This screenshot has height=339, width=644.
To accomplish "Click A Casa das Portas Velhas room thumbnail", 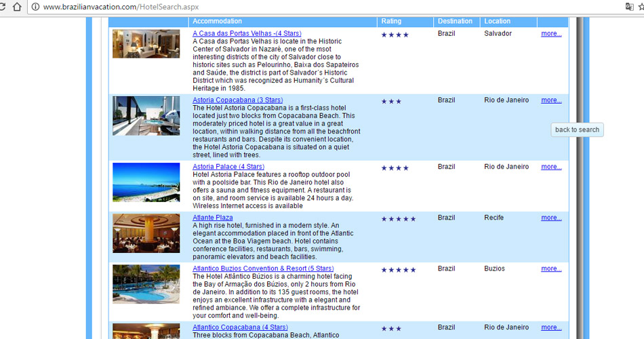I will pos(146,43).
